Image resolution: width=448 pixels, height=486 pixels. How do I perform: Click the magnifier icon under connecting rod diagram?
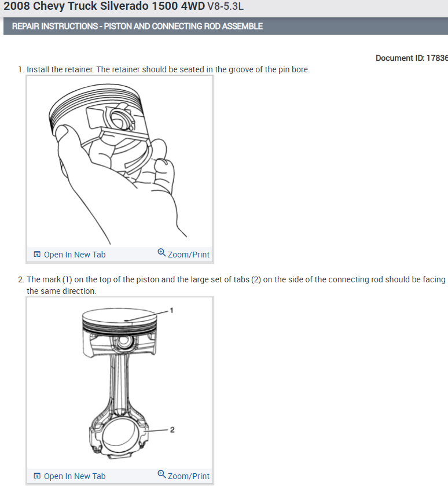[x=161, y=474]
